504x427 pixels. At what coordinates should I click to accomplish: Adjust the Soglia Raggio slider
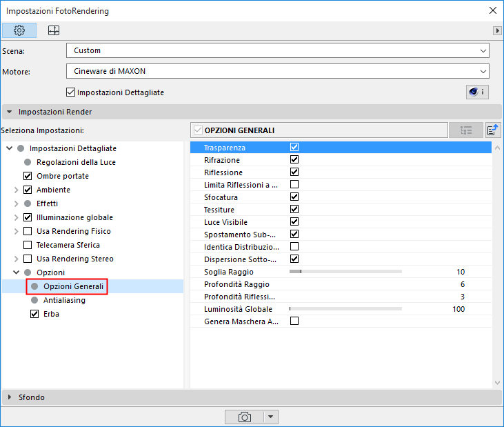(x=345, y=271)
